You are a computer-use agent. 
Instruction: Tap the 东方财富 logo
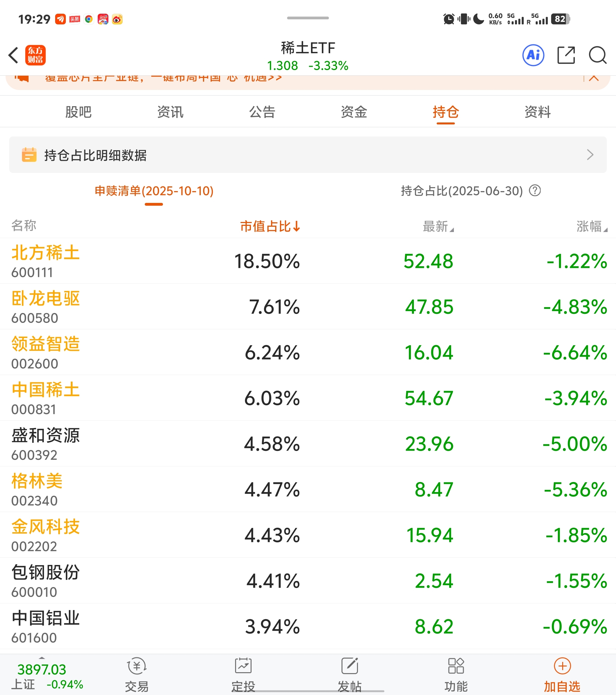tap(35, 55)
